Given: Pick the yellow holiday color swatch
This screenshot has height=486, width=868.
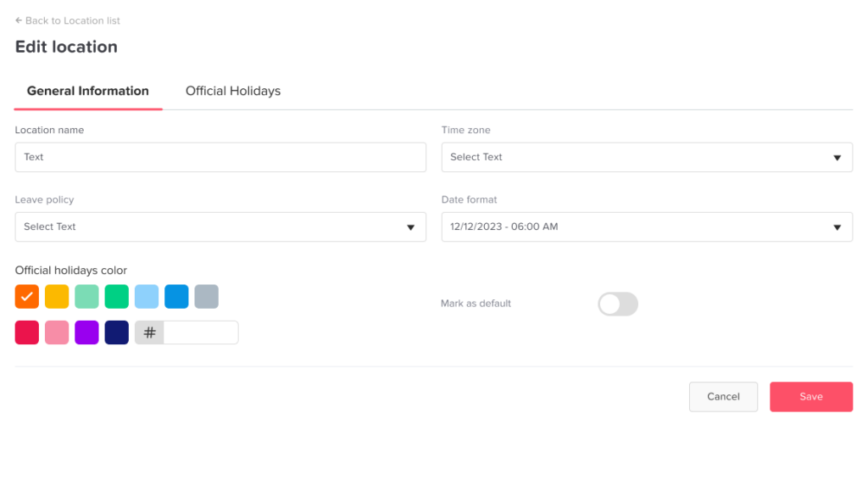Looking at the screenshot, I should coord(57,296).
